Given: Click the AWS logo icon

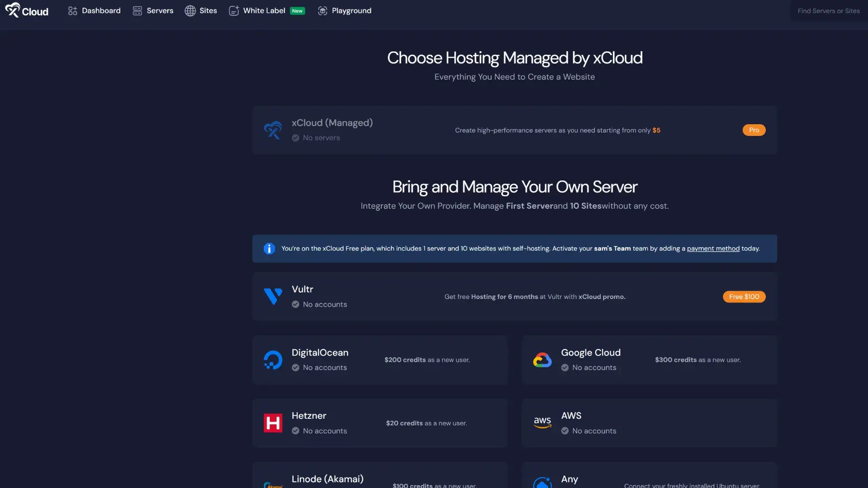Looking at the screenshot, I should 542,423.
